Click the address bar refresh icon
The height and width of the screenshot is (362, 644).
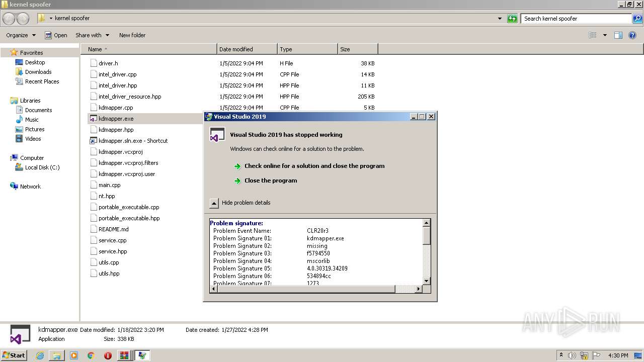click(x=512, y=19)
